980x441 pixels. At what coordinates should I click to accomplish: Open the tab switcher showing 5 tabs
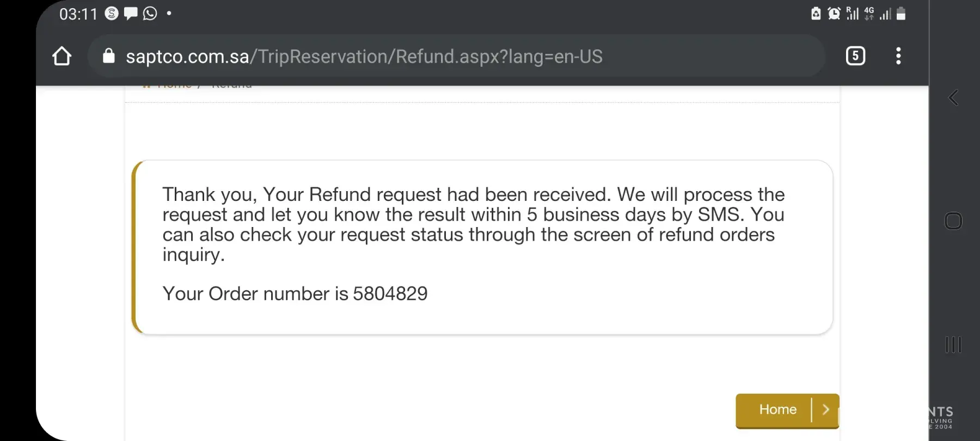pyautogui.click(x=855, y=56)
